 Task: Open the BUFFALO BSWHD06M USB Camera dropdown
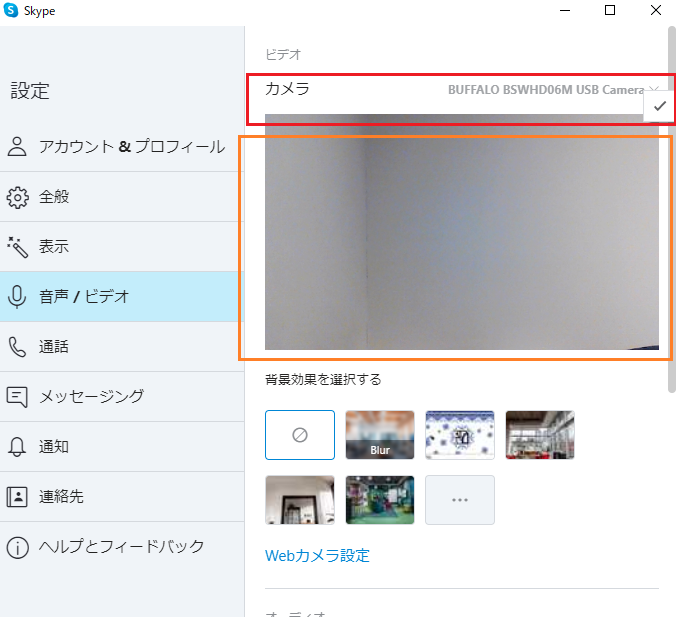coord(553,90)
